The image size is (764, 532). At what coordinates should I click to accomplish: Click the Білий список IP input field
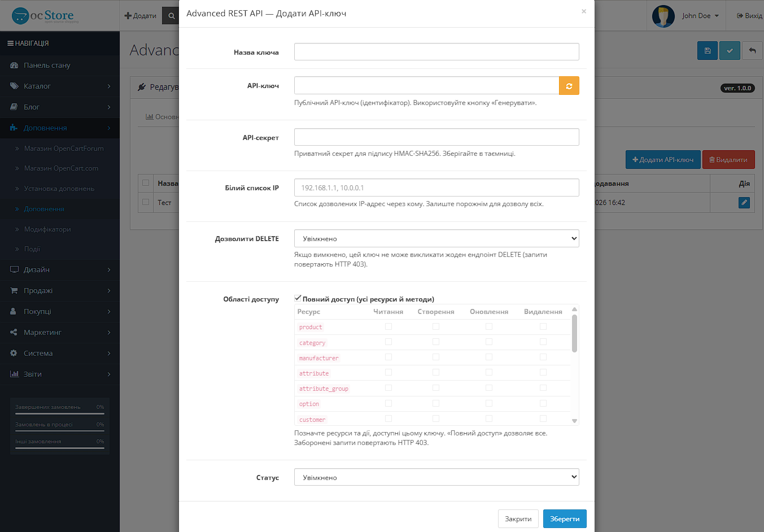pyautogui.click(x=436, y=187)
